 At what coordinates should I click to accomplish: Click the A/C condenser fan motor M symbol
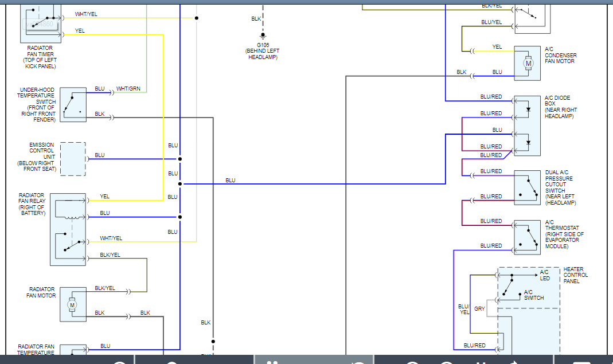[528, 63]
